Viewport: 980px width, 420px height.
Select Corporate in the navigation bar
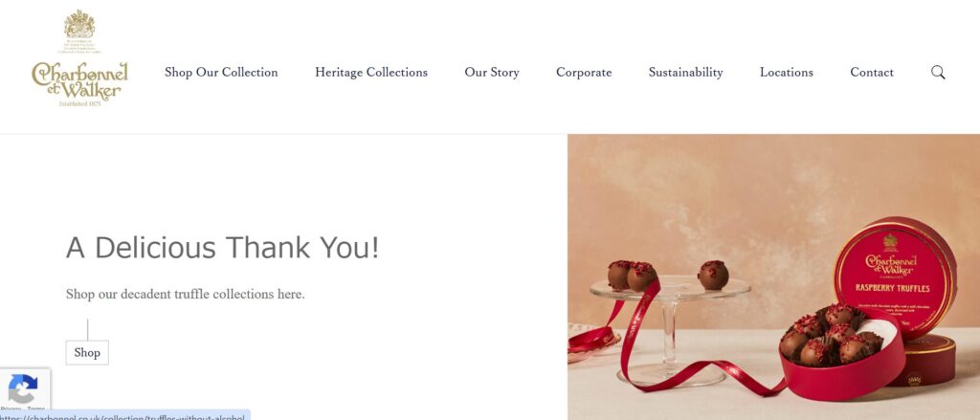tap(584, 73)
